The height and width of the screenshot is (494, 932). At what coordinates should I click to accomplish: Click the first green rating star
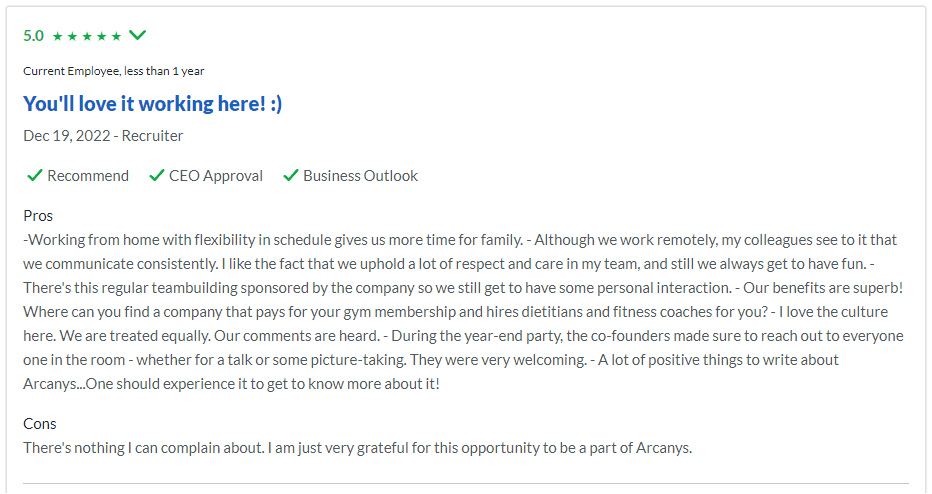point(57,36)
